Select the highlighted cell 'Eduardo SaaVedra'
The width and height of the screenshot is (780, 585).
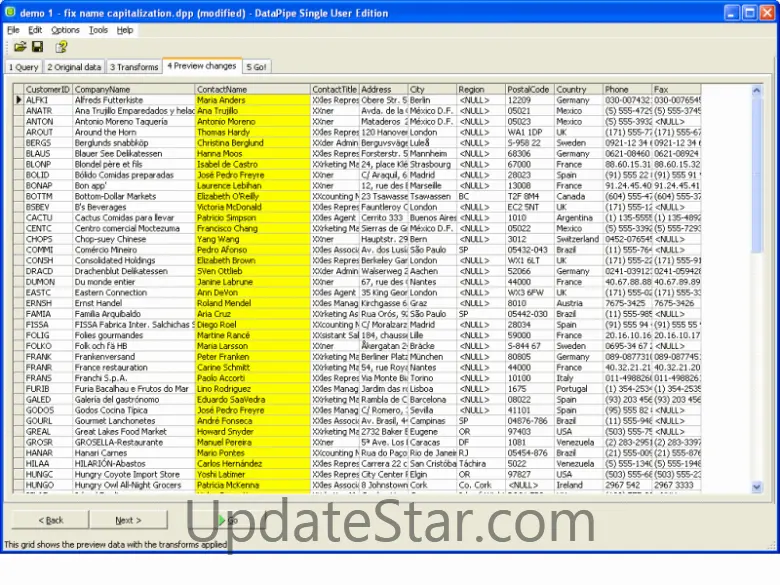pos(252,399)
